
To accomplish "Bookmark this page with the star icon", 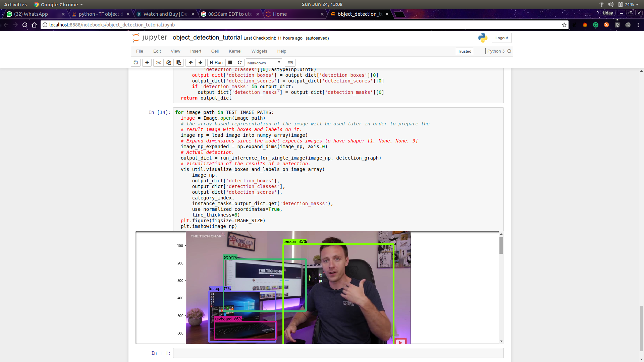I will pyautogui.click(x=564, y=25).
